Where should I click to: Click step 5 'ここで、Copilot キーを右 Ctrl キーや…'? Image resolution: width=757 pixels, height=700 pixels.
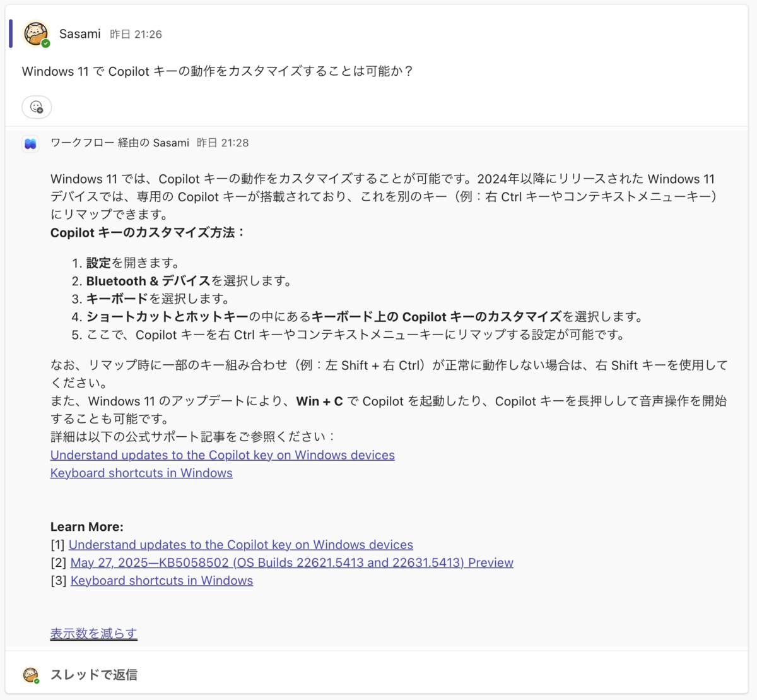point(356,335)
